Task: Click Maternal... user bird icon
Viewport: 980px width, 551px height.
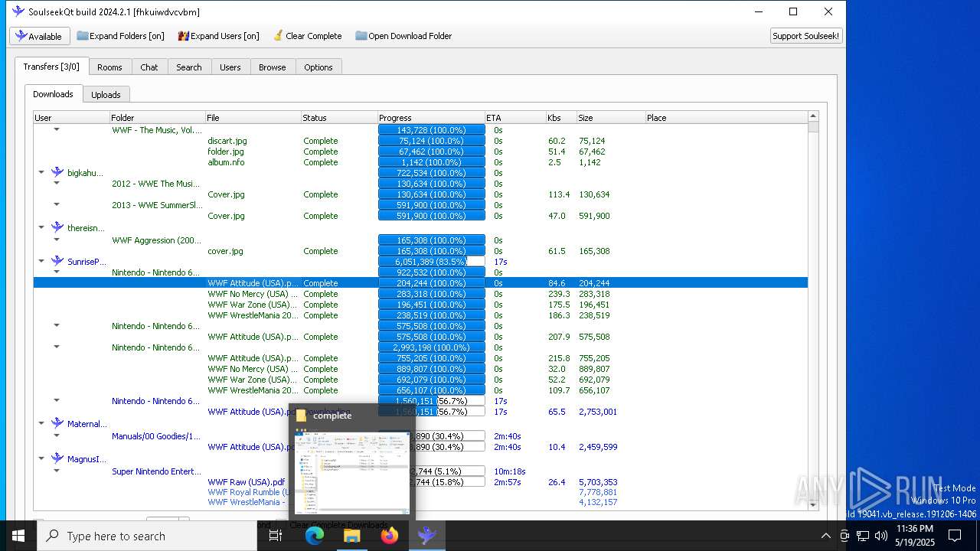Action: pyautogui.click(x=57, y=423)
